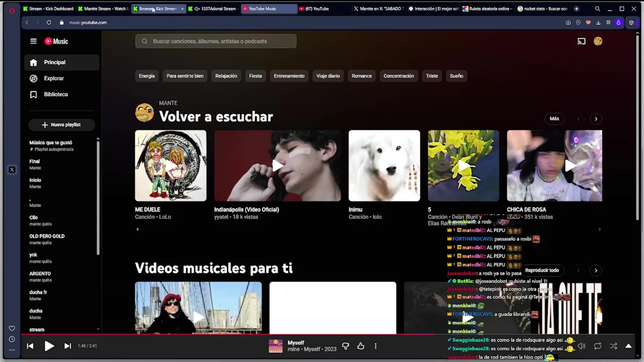The width and height of the screenshot is (644, 362).
Task: Create a Nueva playlist
Action: [61, 124]
